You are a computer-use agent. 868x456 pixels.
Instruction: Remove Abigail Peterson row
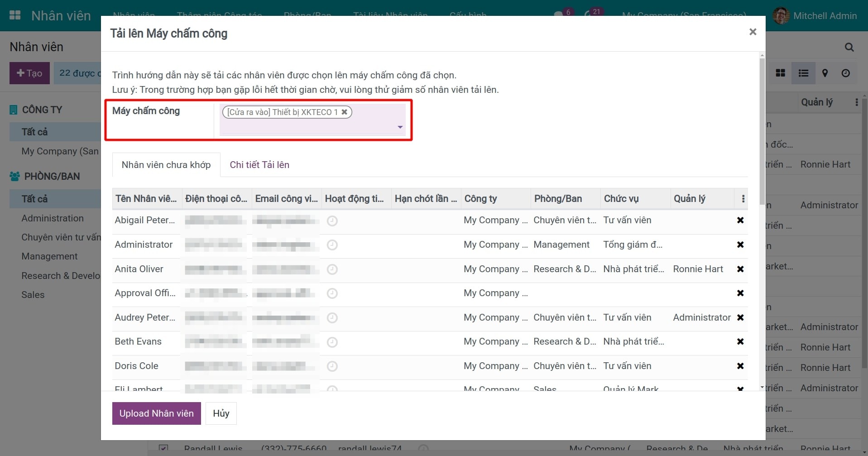point(740,220)
